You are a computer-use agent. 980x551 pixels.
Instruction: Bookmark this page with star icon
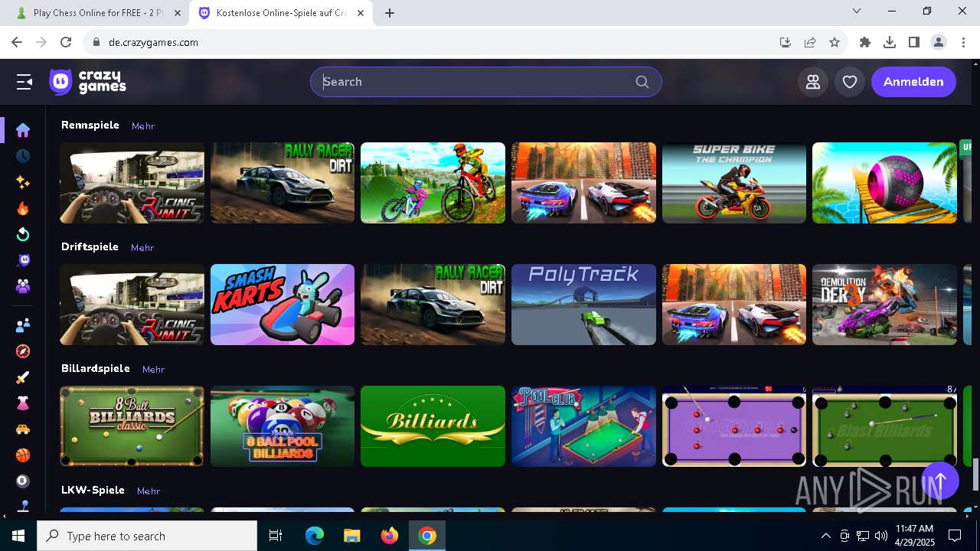(835, 42)
